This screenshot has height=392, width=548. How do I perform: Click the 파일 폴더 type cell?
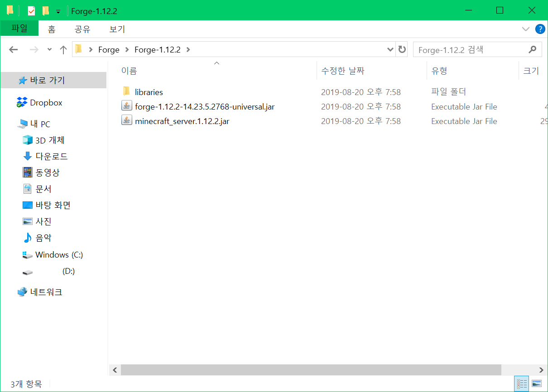[449, 92]
